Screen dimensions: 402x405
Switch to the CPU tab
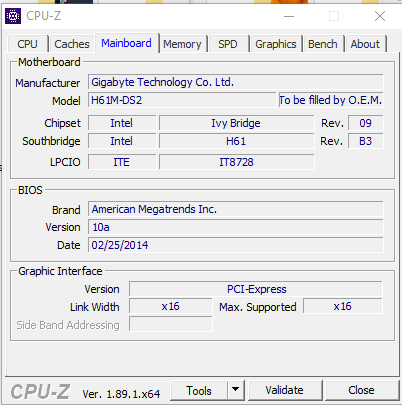point(27,44)
